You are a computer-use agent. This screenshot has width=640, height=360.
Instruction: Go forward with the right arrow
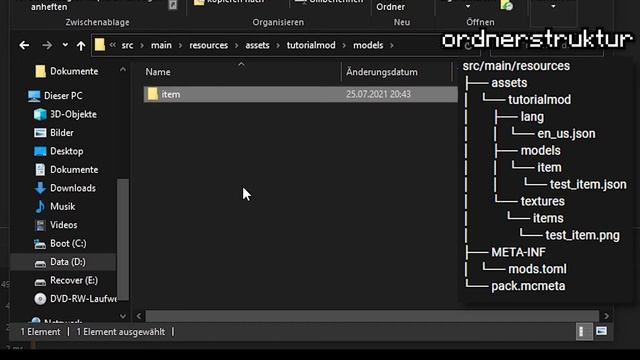pyautogui.click(x=47, y=45)
